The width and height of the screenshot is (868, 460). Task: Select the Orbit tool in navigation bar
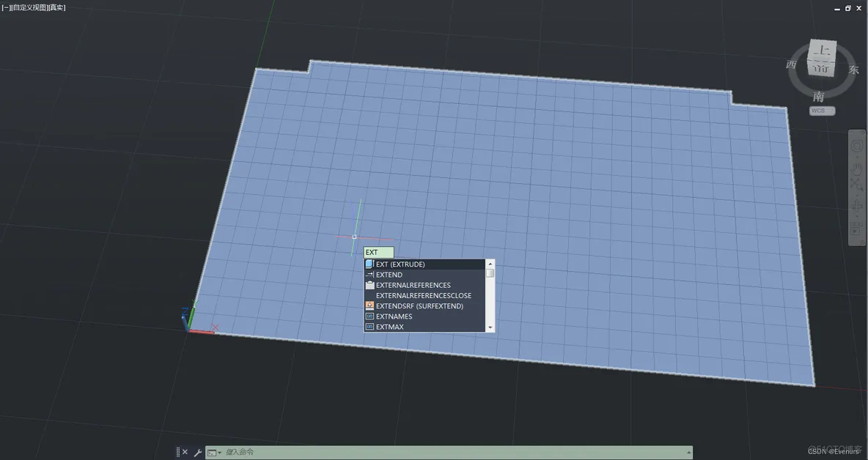[x=857, y=207]
